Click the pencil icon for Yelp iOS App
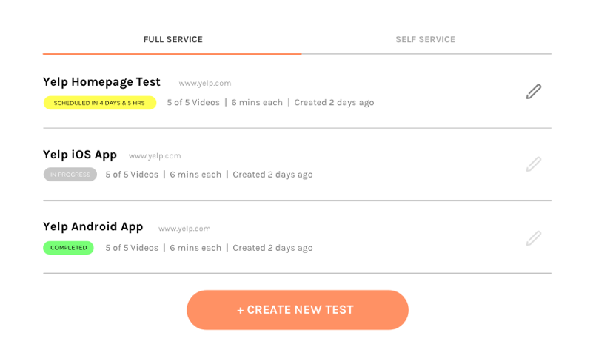Screen dimensions: 596x364 (534, 164)
